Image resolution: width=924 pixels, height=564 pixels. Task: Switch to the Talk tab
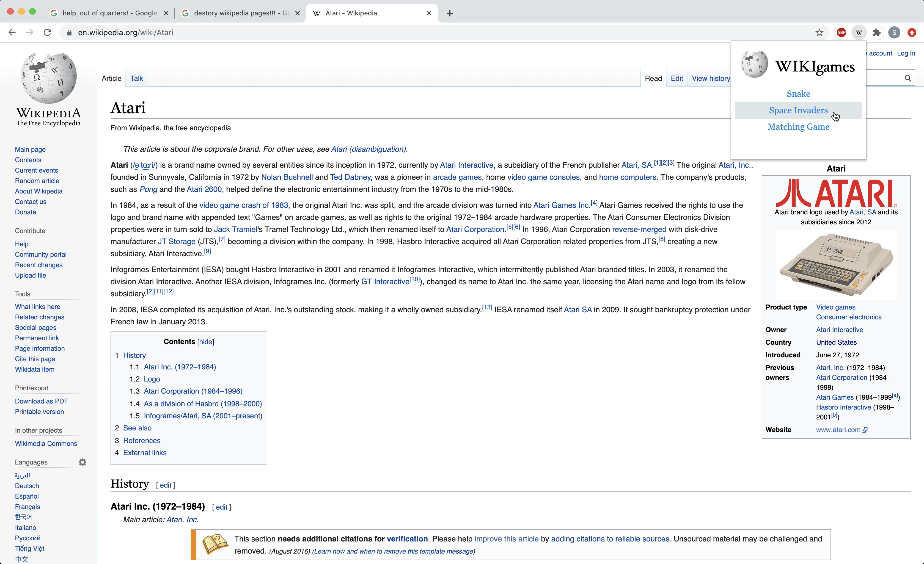tap(136, 78)
